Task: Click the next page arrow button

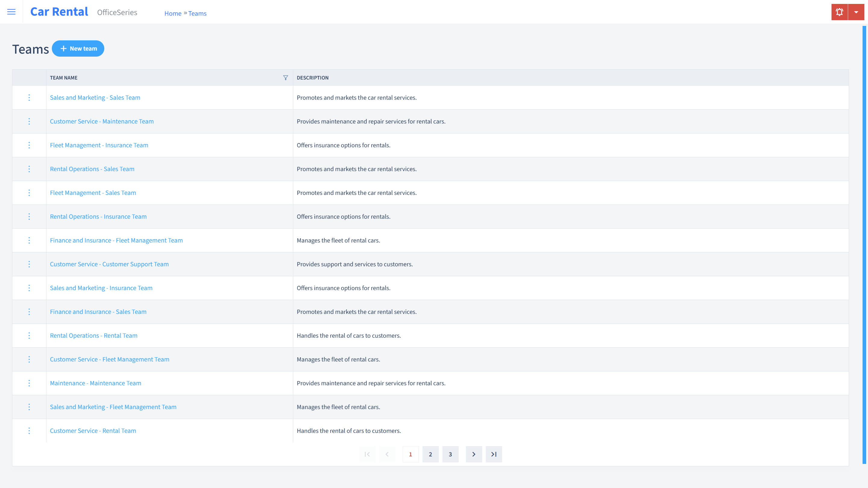Action: point(474,454)
